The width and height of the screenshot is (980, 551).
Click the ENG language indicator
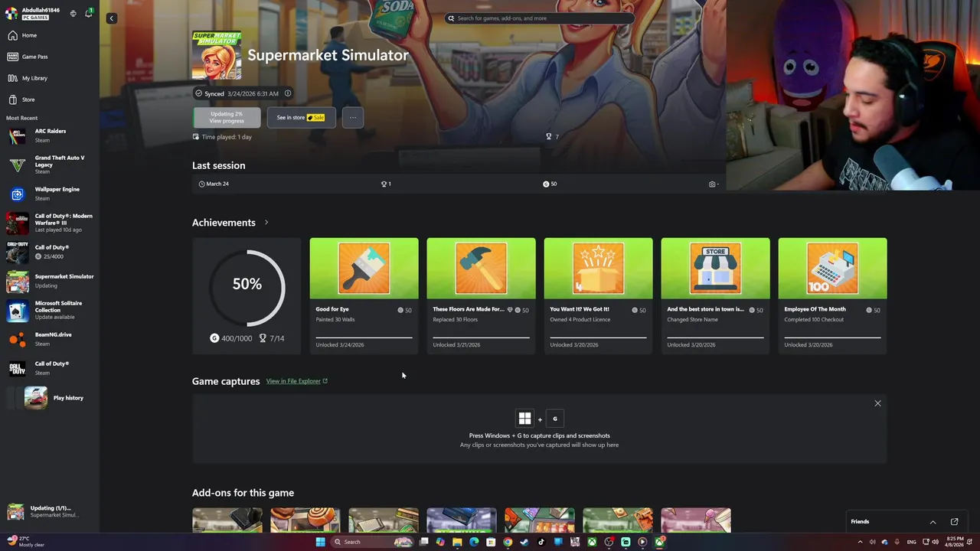911,542
